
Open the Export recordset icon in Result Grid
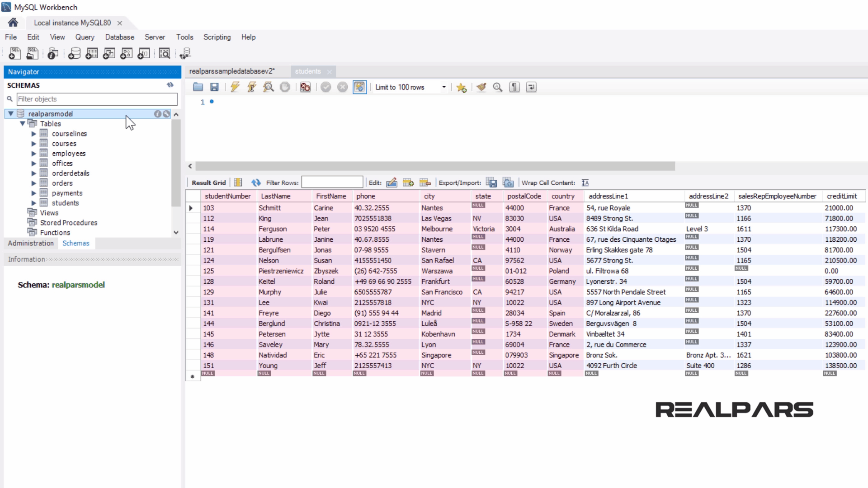pos(491,183)
